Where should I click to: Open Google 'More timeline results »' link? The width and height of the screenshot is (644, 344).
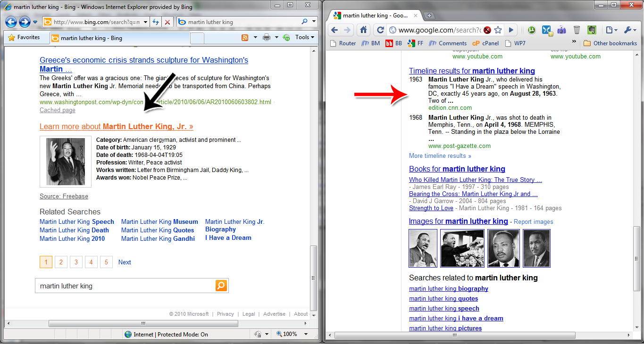[x=440, y=156]
